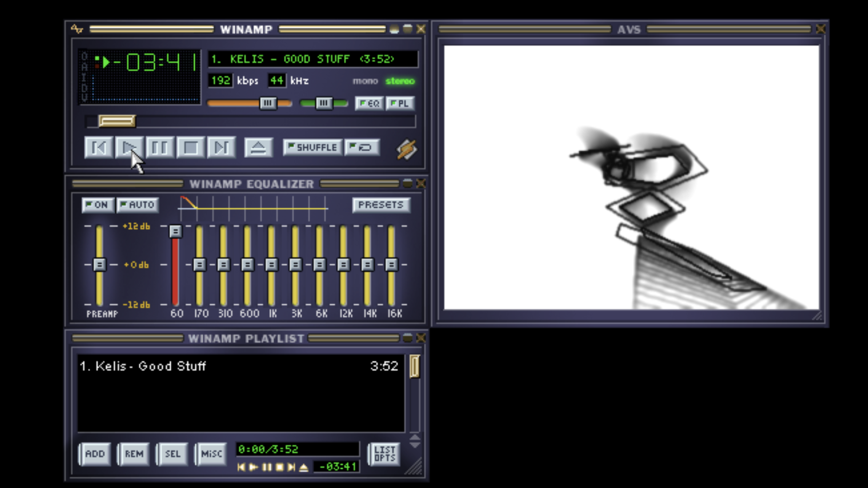Toggle the EQ window button

370,103
